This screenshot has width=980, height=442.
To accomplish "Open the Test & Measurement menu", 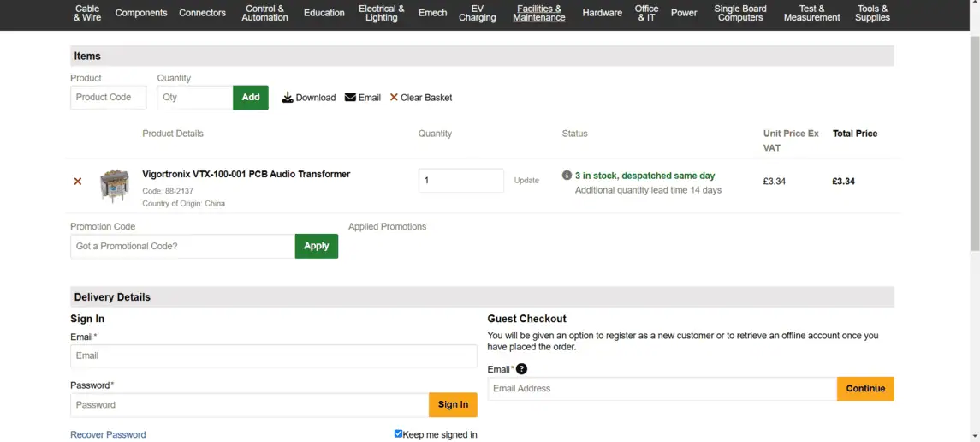I will [812, 13].
